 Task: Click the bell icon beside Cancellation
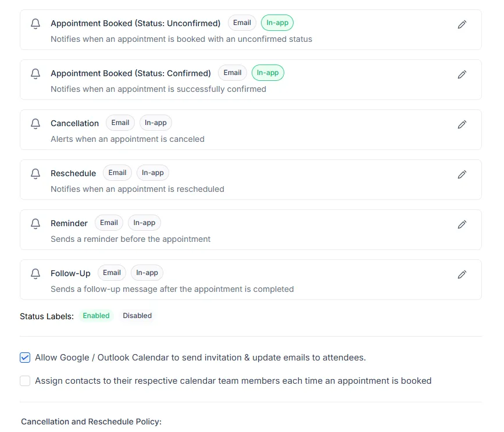(x=35, y=124)
